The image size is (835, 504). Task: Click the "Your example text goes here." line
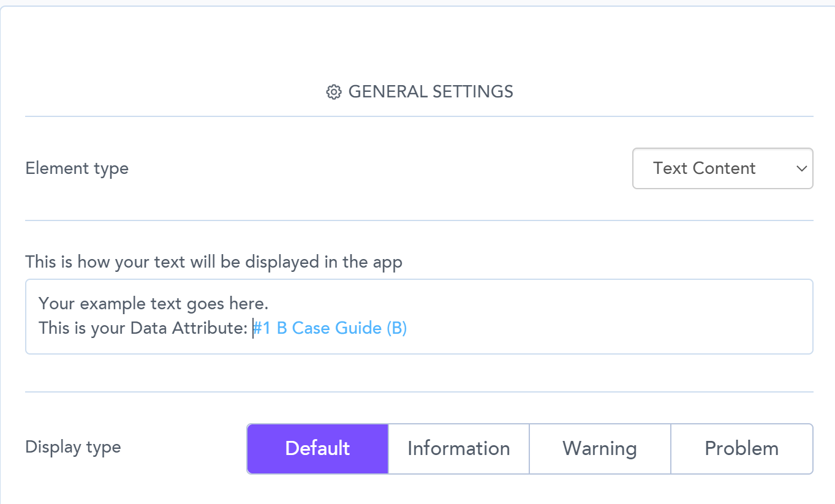[153, 303]
